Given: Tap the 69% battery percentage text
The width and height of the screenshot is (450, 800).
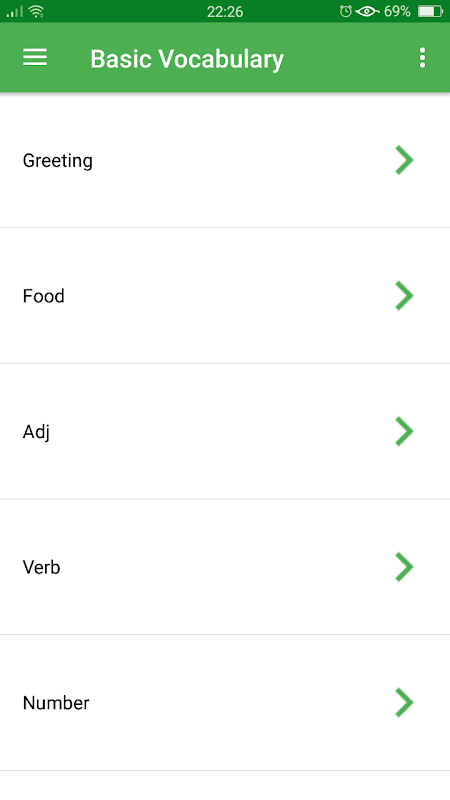Looking at the screenshot, I should click(397, 11).
